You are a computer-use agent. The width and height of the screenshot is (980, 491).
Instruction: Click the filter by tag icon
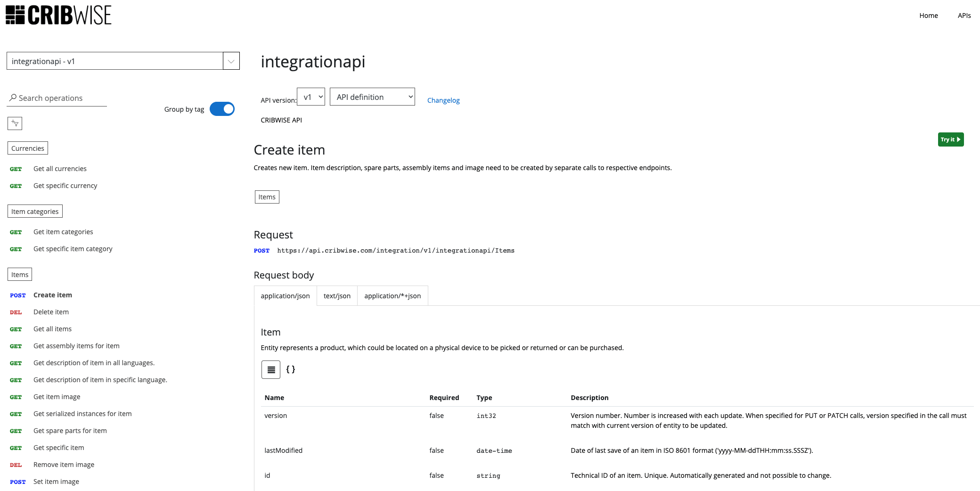point(15,123)
